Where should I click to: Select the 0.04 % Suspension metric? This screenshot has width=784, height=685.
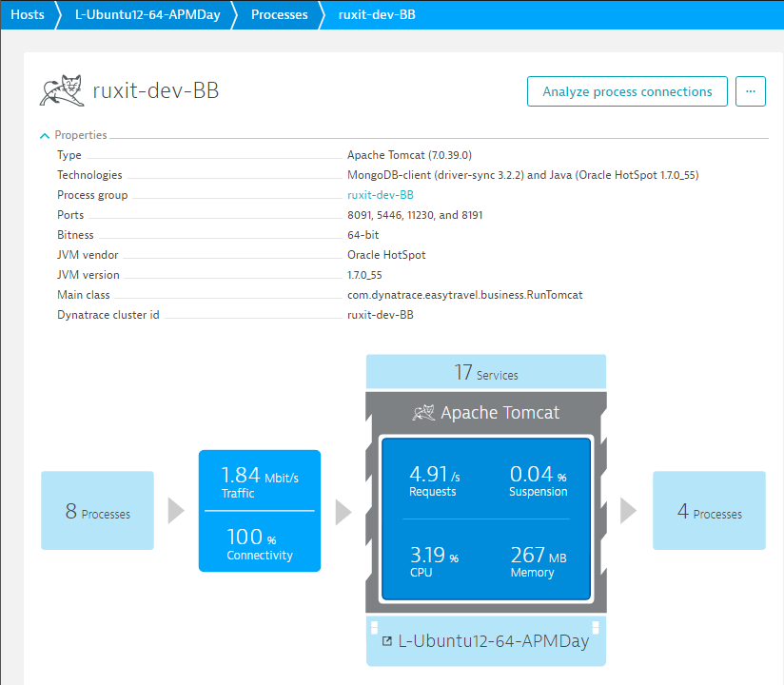(x=538, y=480)
